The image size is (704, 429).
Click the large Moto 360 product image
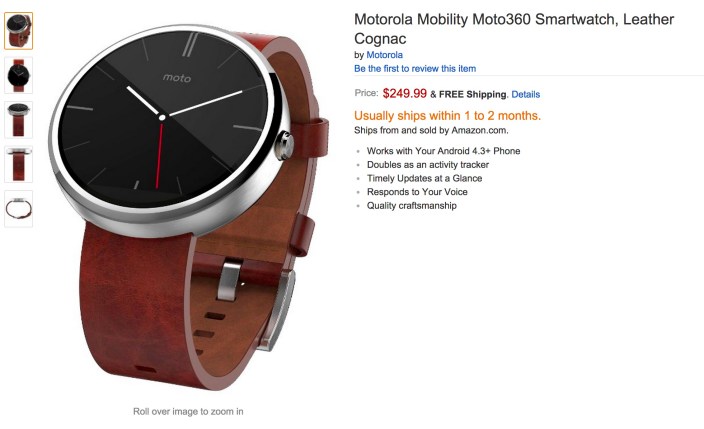pyautogui.click(x=189, y=209)
